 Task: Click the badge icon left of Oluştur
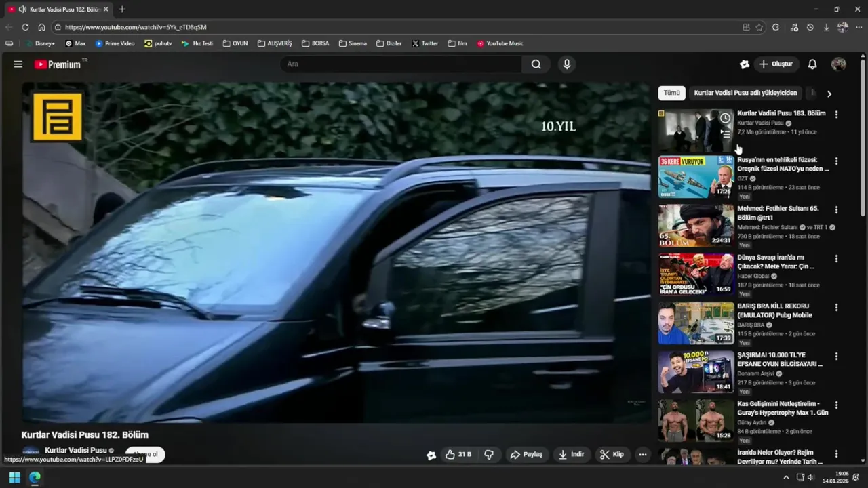(745, 64)
